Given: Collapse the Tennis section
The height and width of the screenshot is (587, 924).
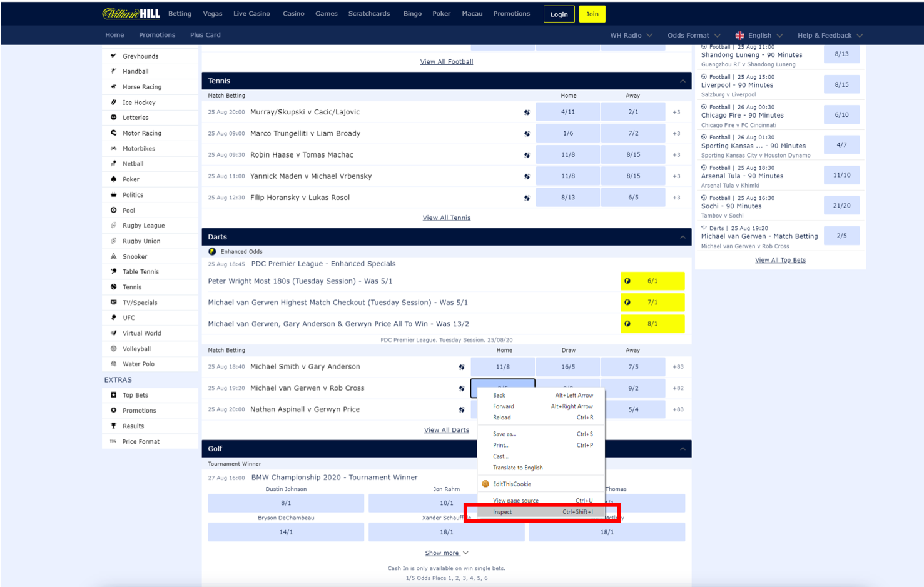Looking at the screenshot, I should tap(683, 81).
